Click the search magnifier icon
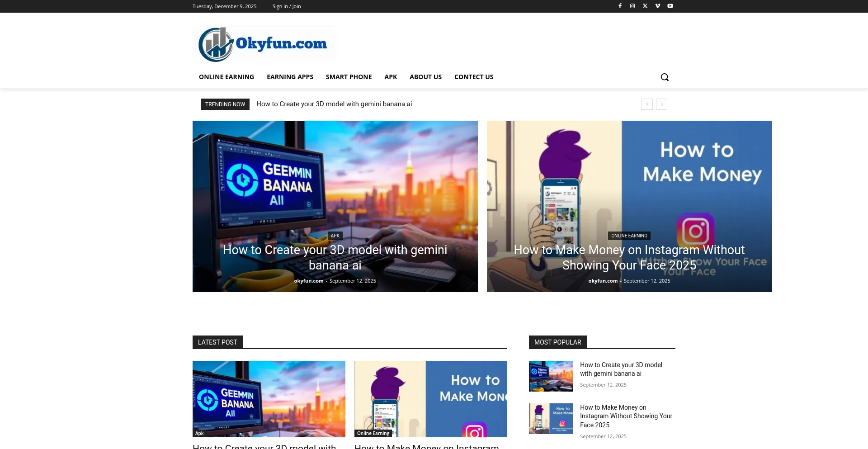Image resolution: width=868 pixels, height=449 pixels. (664, 77)
